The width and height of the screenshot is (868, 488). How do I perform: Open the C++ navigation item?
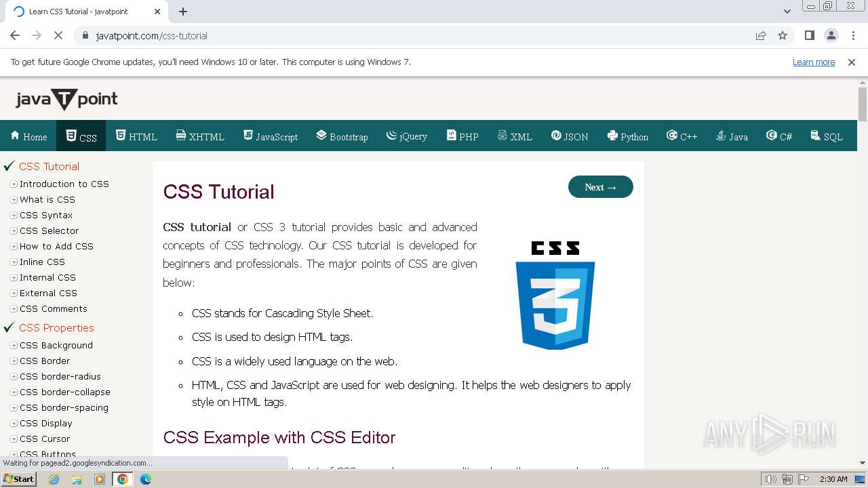point(682,136)
